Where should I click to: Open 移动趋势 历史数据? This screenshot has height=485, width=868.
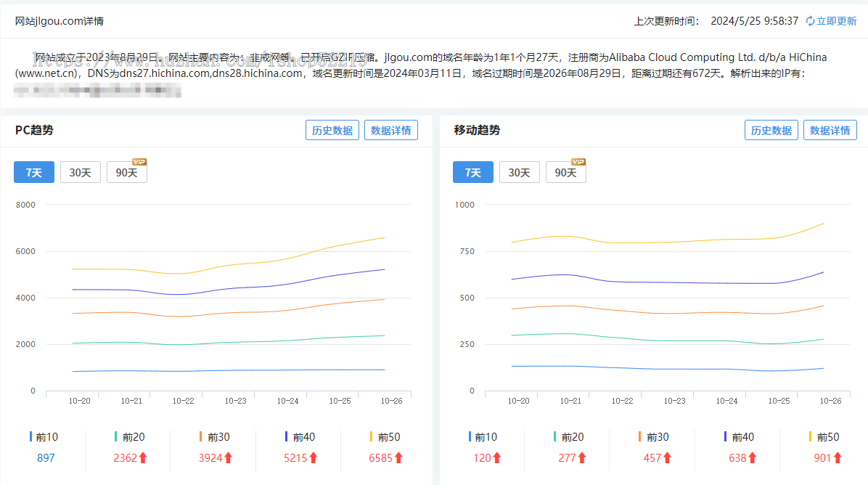[771, 130]
